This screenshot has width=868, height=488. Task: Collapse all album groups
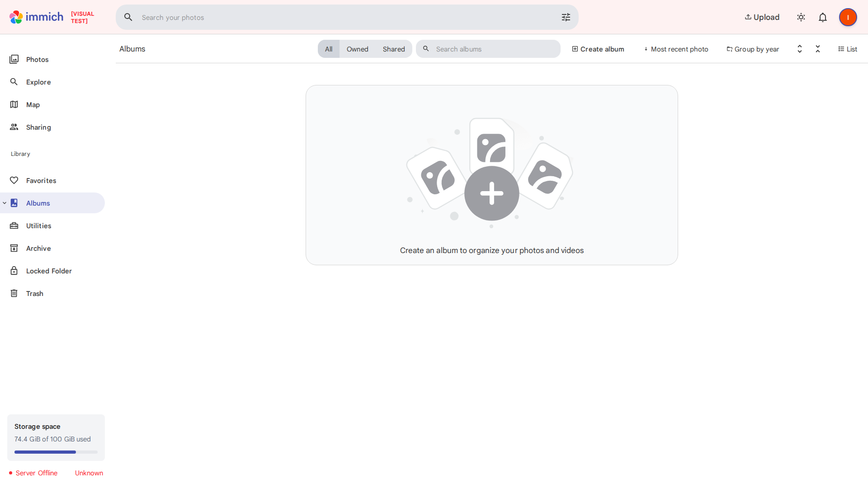(x=817, y=49)
